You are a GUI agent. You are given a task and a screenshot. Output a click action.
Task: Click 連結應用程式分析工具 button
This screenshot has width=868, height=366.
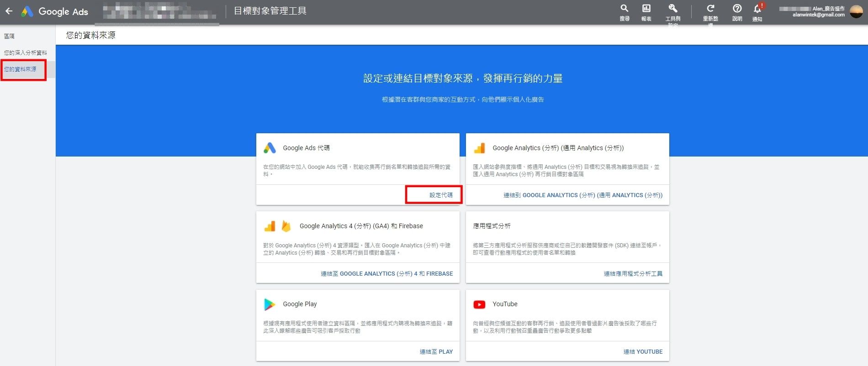[633, 273]
